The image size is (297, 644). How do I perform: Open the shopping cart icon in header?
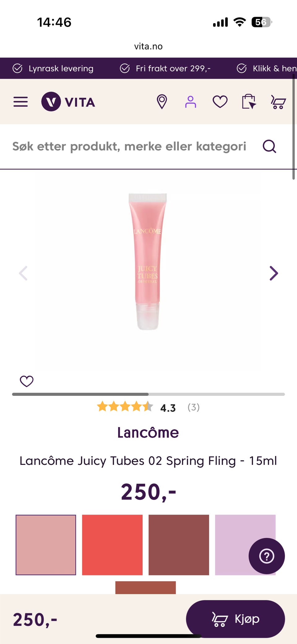278,102
